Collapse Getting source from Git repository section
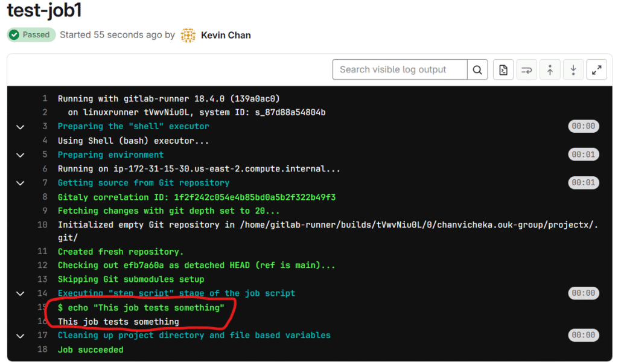This screenshot has height=364, width=618. coord(20,183)
